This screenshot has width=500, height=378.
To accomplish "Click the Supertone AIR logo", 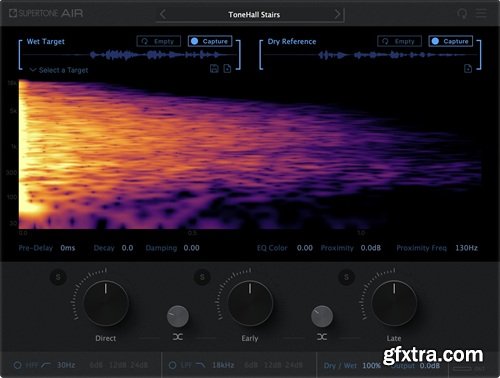I will (x=46, y=13).
